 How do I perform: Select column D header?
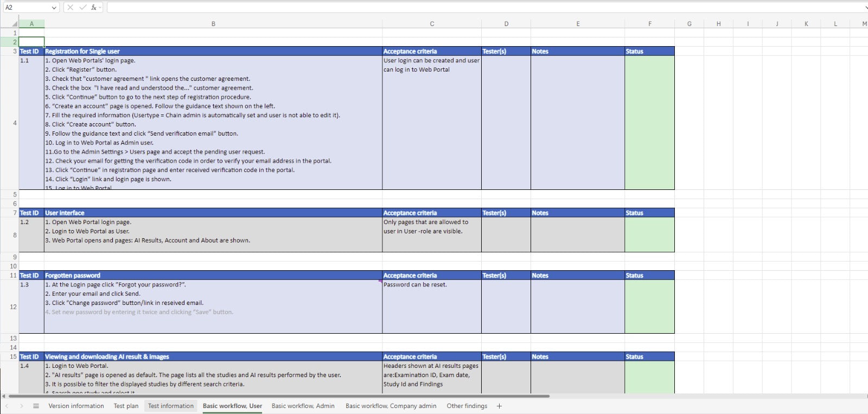[x=506, y=24]
